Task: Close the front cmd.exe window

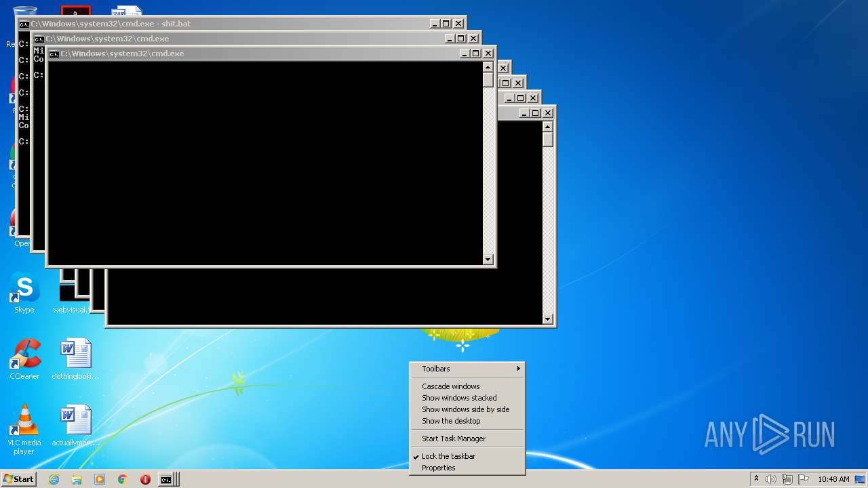Action: tap(488, 54)
